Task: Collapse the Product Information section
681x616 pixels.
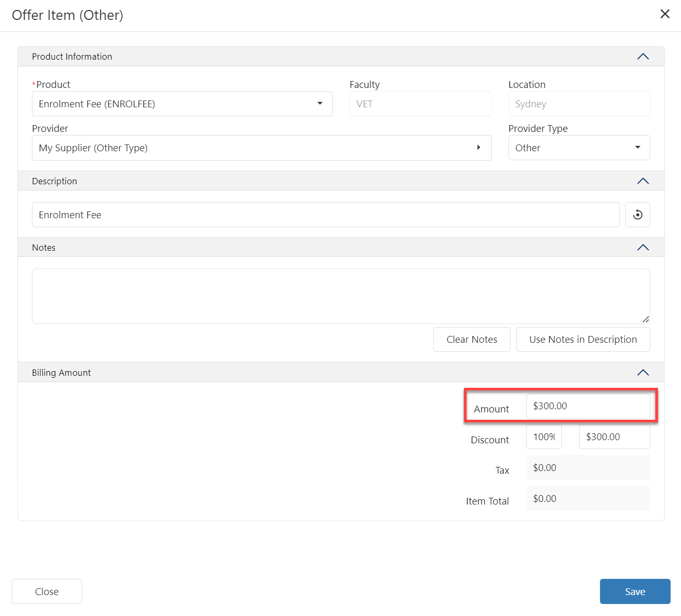Action: tap(643, 57)
